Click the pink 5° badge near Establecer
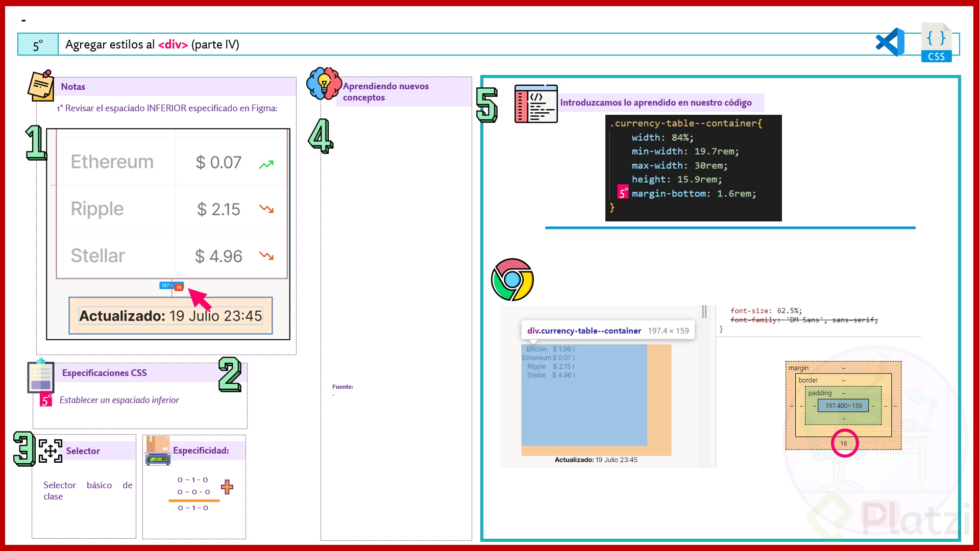 (46, 399)
